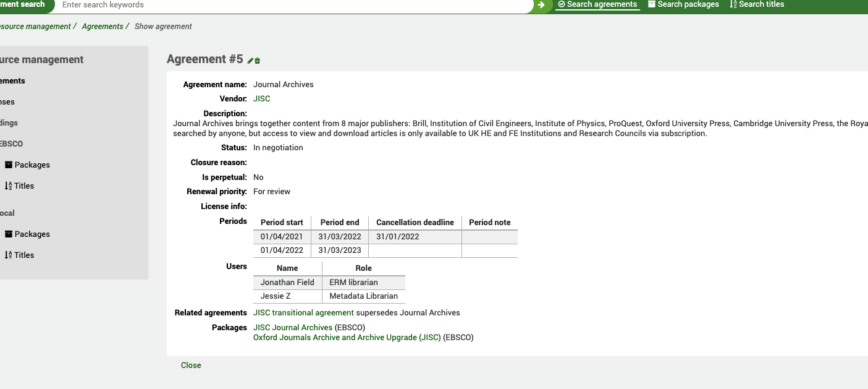Click the checkmark icon beside Search agreements
Viewport: 868px width, 389px height.
pyautogui.click(x=562, y=4)
